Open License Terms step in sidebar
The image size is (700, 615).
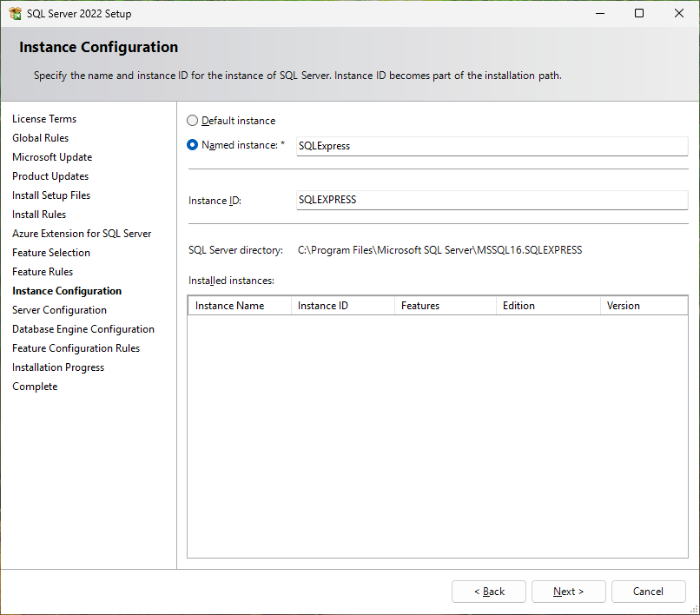point(44,119)
